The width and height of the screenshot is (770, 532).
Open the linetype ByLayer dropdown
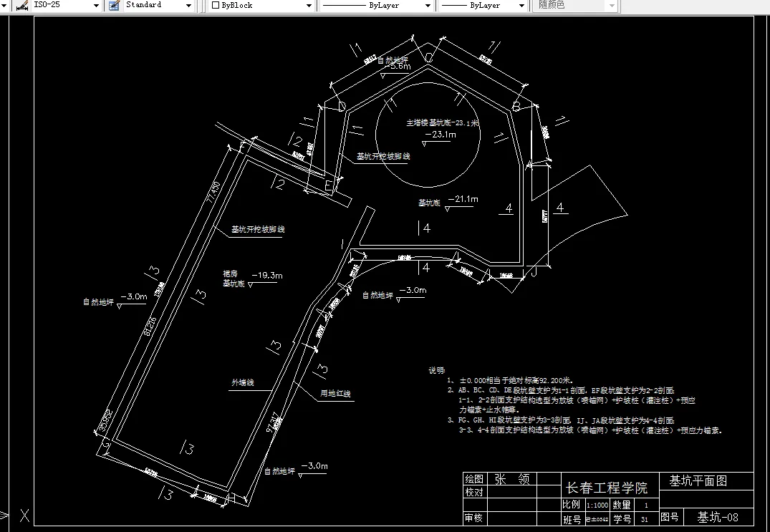pyautogui.click(x=428, y=6)
